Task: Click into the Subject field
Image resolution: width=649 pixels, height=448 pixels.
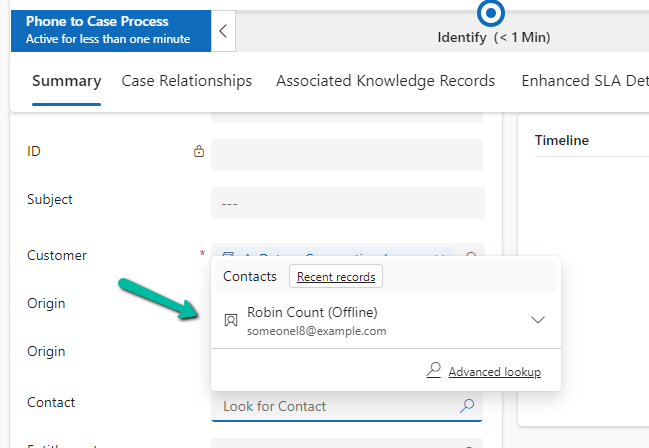Action: (x=346, y=203)
